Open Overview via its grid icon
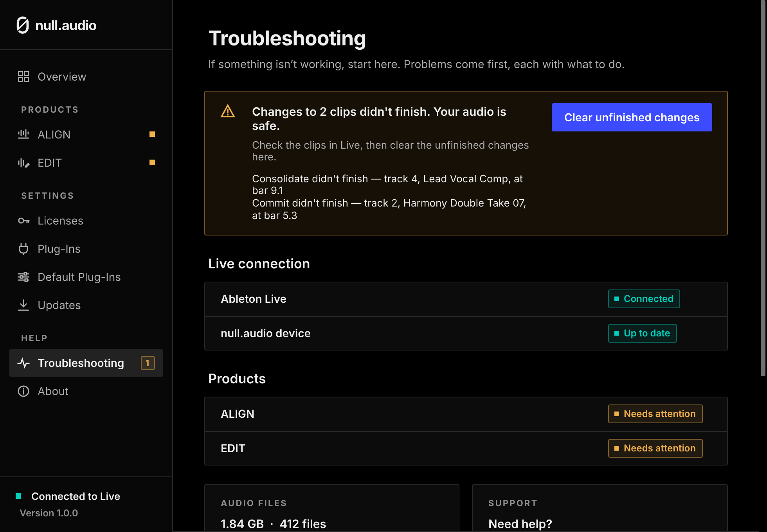 point(23,77)
